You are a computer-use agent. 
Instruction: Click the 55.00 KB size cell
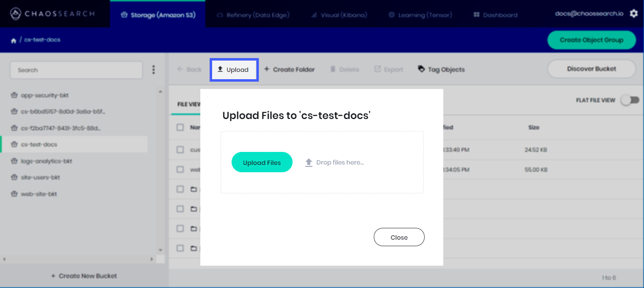536,170
